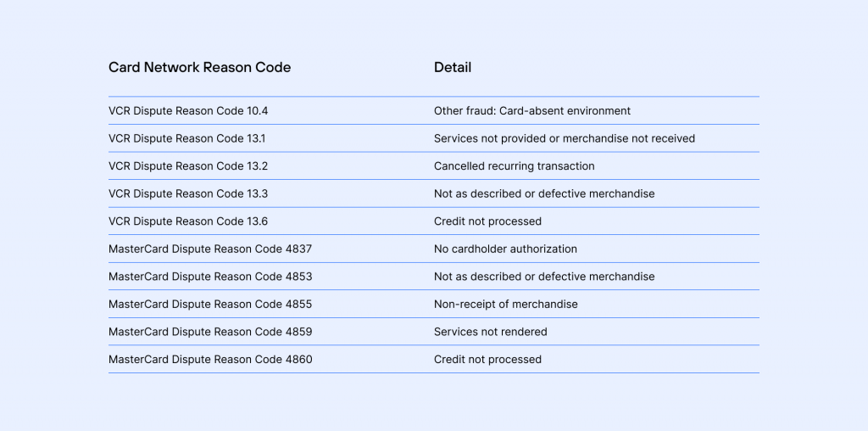Viewport: 868px width, 431px height.
Task: Select MasterCard Dispute Reason Code 4859
Action: pyautogui.click(x=210, y=332)
